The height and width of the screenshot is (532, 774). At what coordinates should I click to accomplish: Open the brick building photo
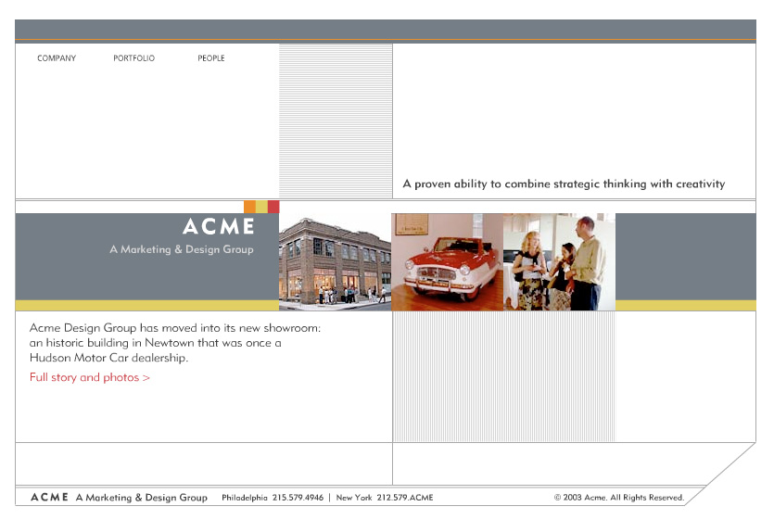point(335,261)
